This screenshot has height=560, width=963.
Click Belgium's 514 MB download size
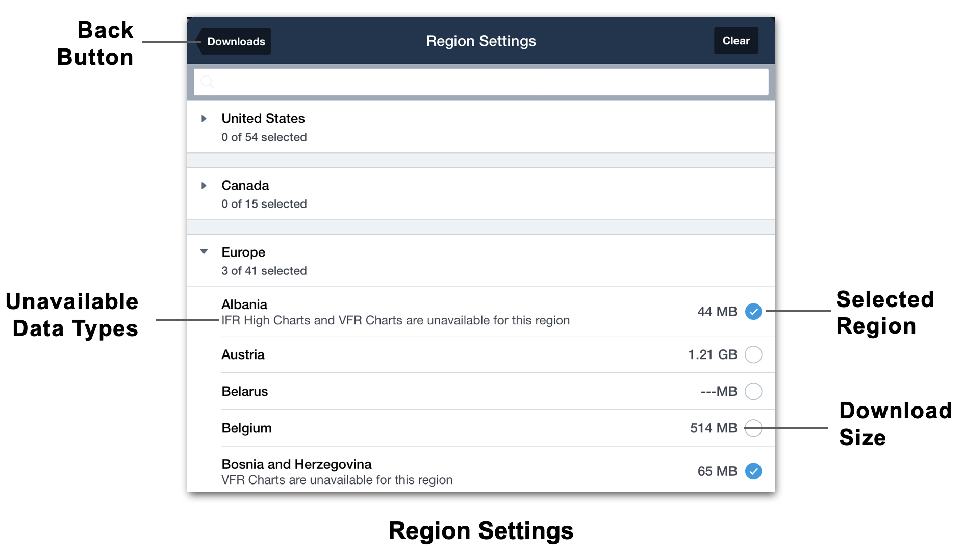[714, 428]
